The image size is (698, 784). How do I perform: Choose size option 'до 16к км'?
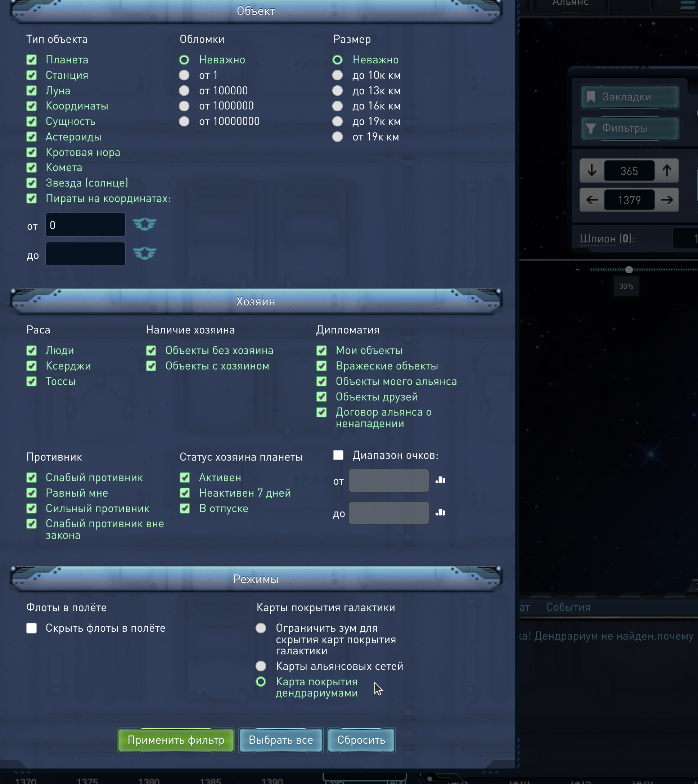[x=338, y=106]
